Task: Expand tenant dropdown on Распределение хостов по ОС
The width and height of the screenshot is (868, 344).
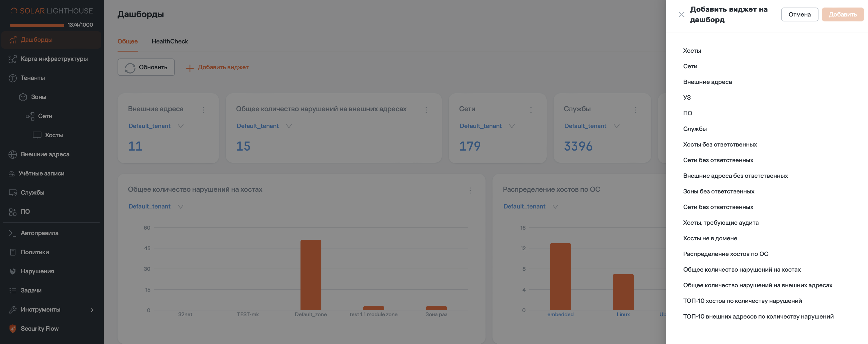Action: 555,207
